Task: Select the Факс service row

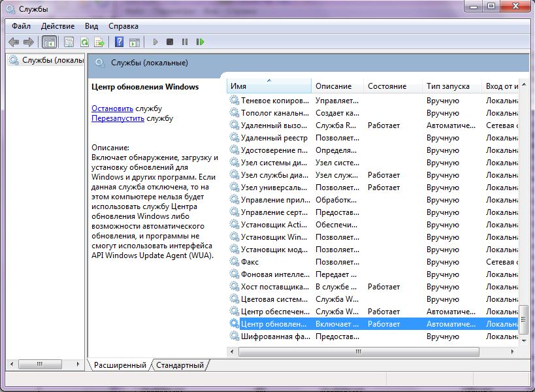Action: click(x=250, y=261)
